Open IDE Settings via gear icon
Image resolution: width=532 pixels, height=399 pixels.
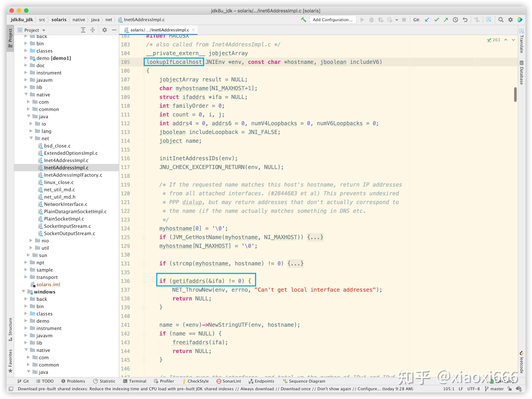click(510, 20)
